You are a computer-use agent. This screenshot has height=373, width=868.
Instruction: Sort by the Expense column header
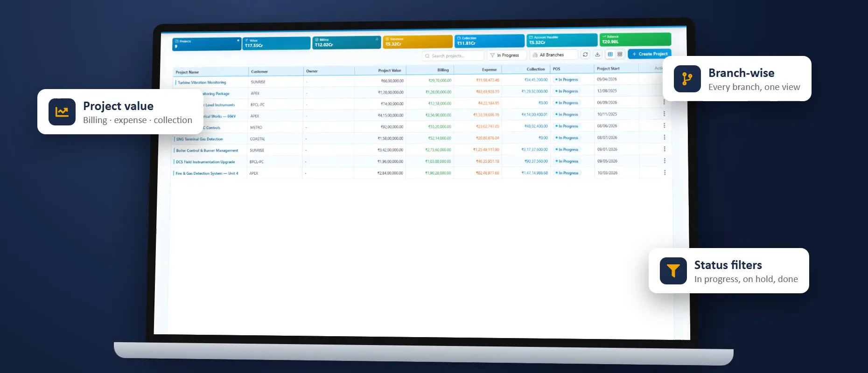[489, 69]
